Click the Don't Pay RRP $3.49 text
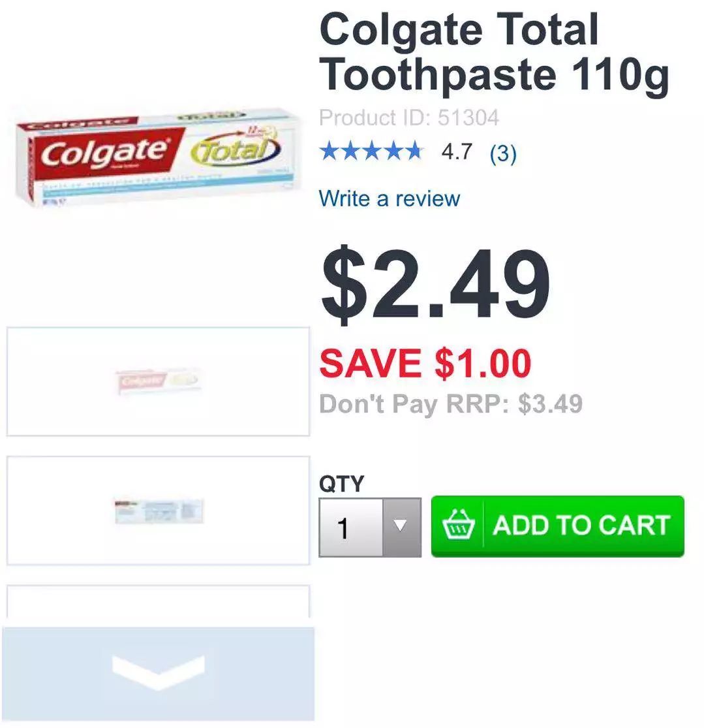 [x=451, y=404]
